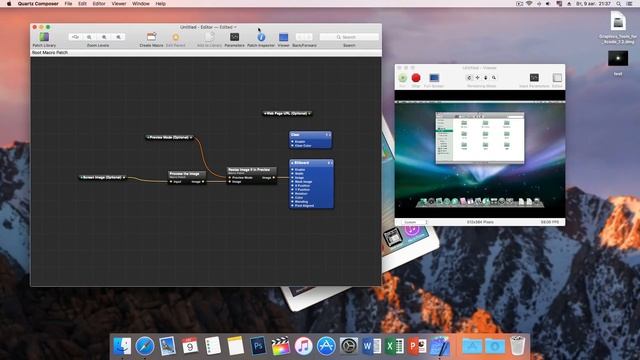Screen dimensions: 640x360
Task: Select the Process the Image macro patch
Action: pos(187,178)
